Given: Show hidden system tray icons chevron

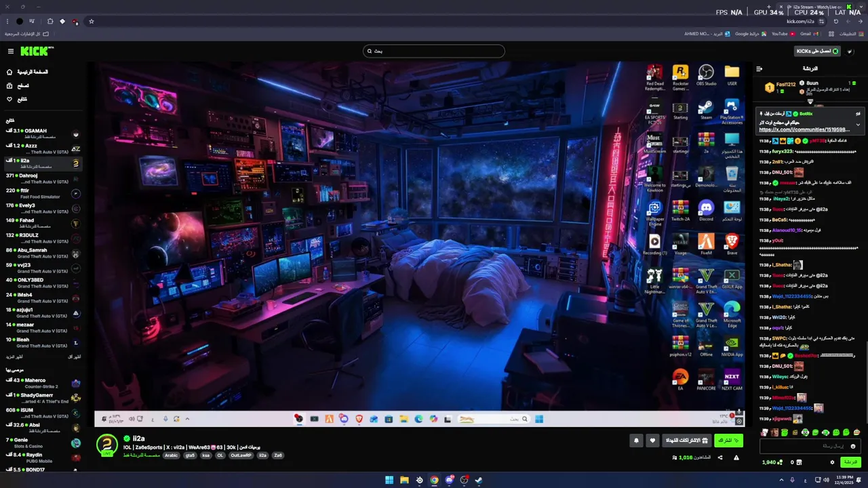Looking at the screenshot, I should [781, 480].
